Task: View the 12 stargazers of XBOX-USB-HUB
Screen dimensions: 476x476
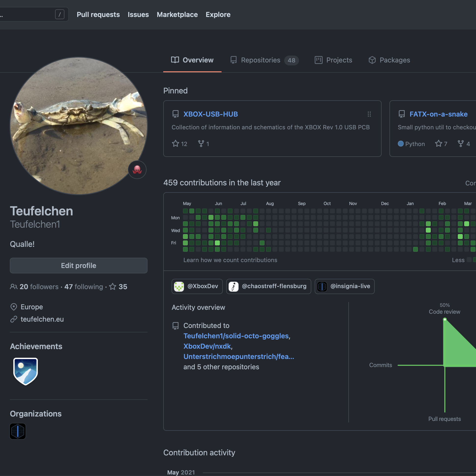Action: point(180,144)
